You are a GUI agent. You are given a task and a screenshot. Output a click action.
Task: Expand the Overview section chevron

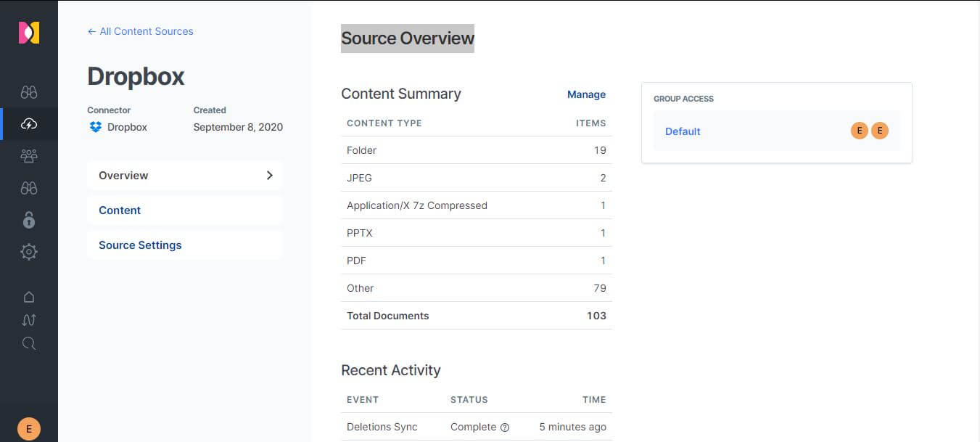(269, 175)
